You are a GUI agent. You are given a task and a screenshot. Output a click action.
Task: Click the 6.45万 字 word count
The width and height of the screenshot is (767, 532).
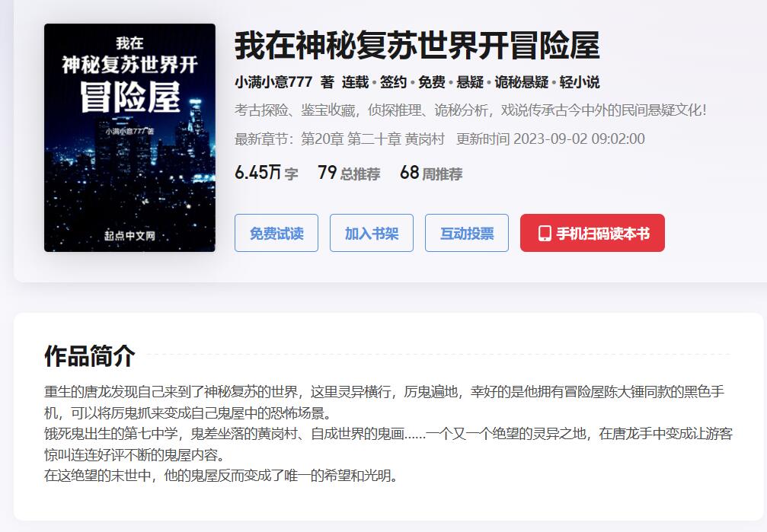(x=266, y=173)
